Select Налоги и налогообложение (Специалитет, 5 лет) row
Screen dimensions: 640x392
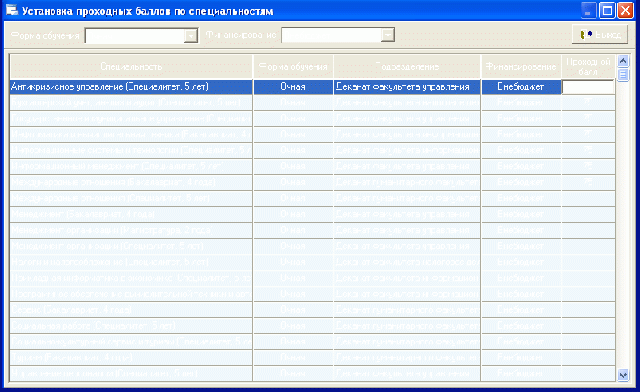(312, 262)
